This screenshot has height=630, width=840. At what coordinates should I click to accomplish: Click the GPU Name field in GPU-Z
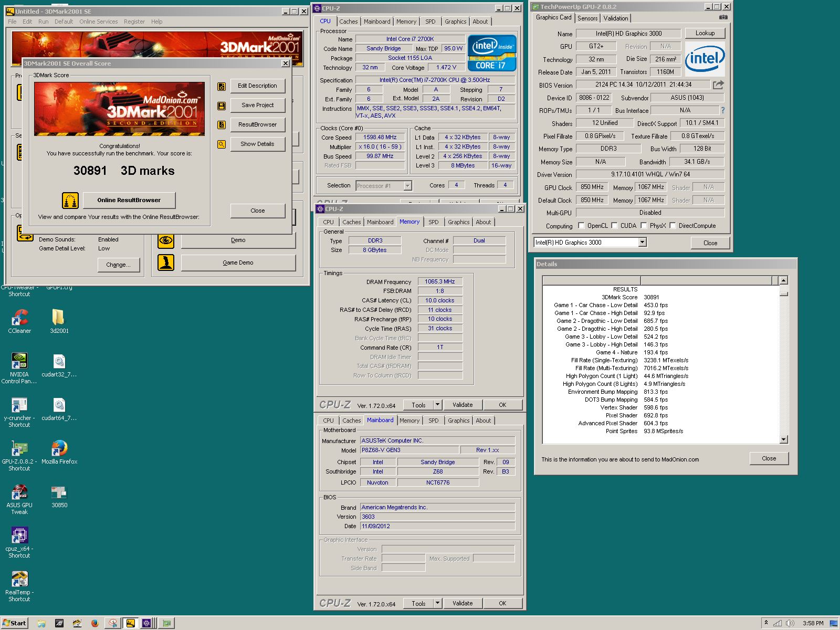click(628, 34)
